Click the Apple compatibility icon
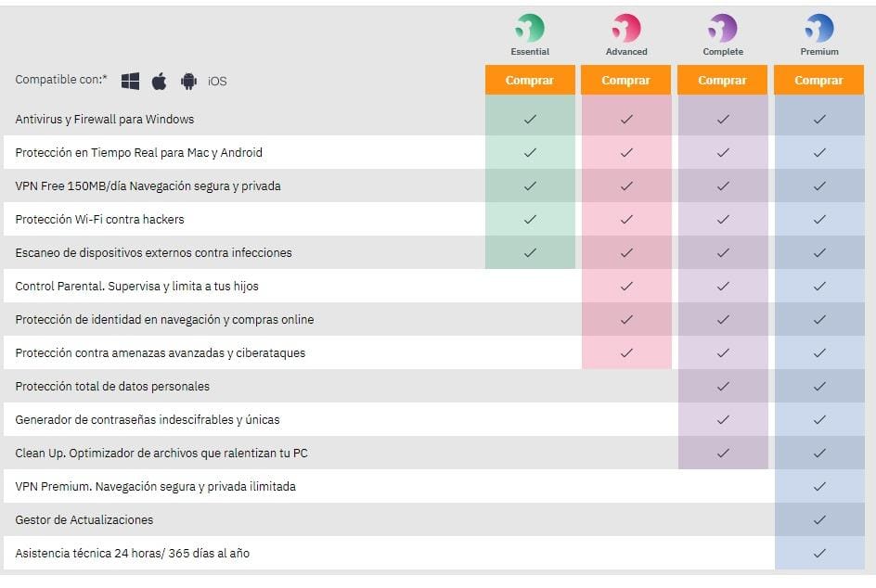 tap(160, 82)
